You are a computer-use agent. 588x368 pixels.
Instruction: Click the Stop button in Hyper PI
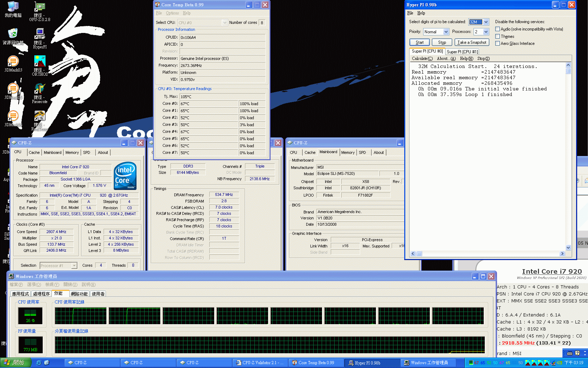pyautogui.click(x=442, y=42)
